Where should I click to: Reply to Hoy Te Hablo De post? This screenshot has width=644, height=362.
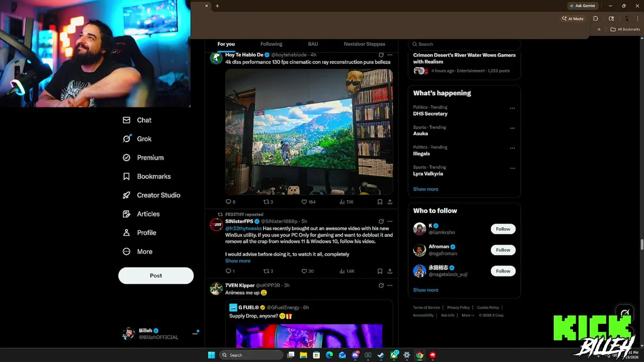pyautogui.click(x=230, y=202)
